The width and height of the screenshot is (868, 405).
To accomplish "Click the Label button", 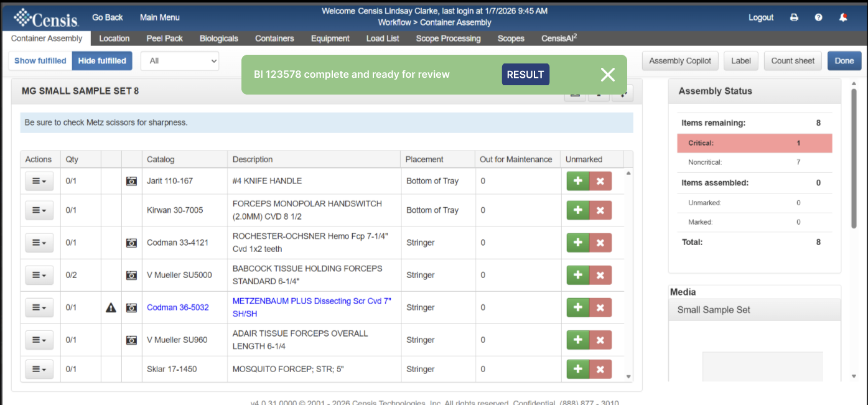I will click(x=741, y=61).
